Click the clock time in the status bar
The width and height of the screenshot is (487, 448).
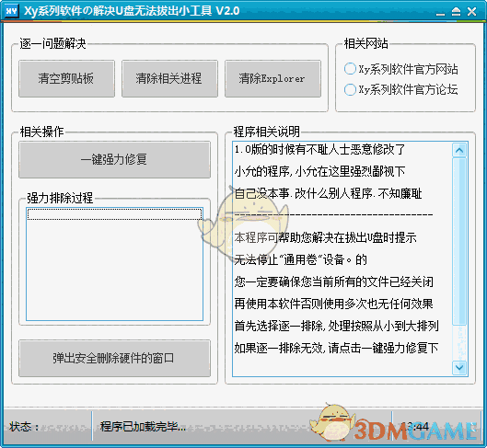pyautogui.click(x=415, y=427)
